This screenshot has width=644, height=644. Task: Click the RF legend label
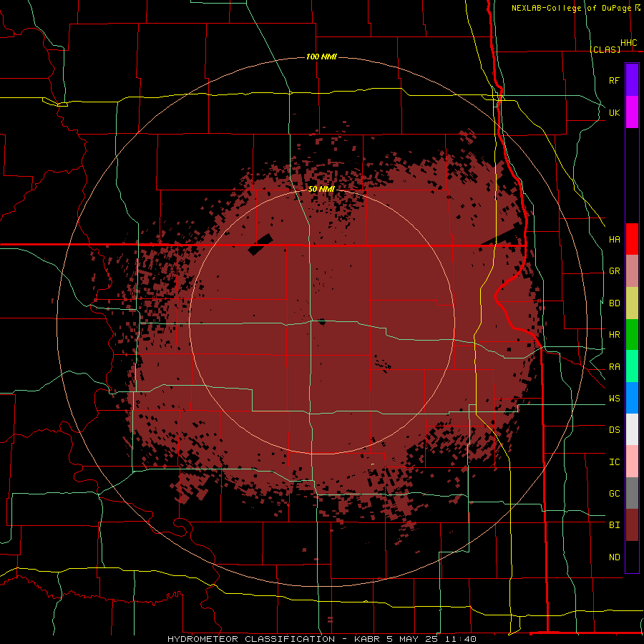614,80
